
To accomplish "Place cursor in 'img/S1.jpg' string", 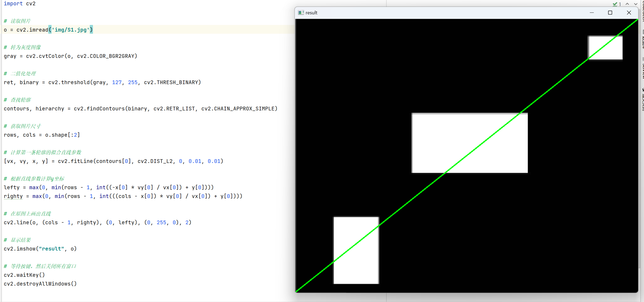I will point(70,30).
